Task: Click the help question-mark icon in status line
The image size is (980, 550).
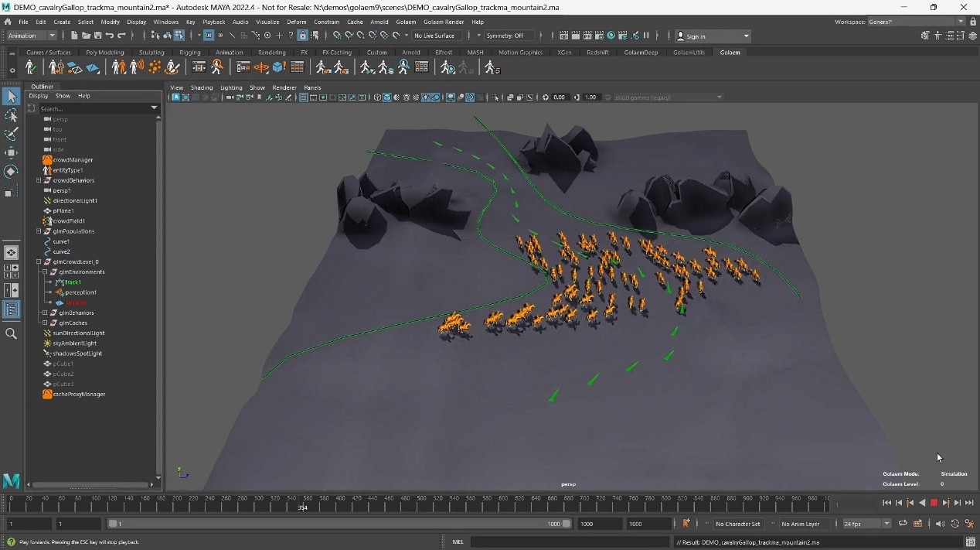Action: point(291,36)
